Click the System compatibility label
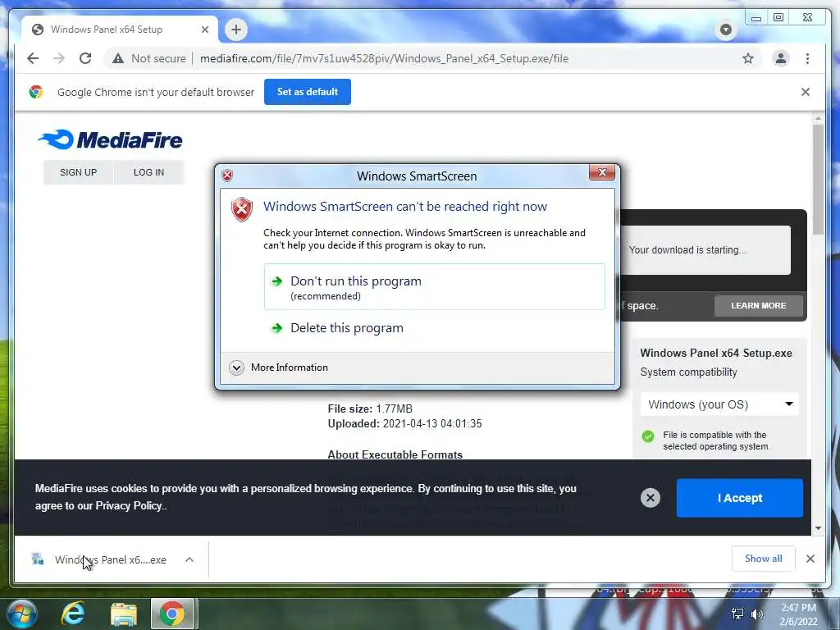840x630 pixels. 688,372
